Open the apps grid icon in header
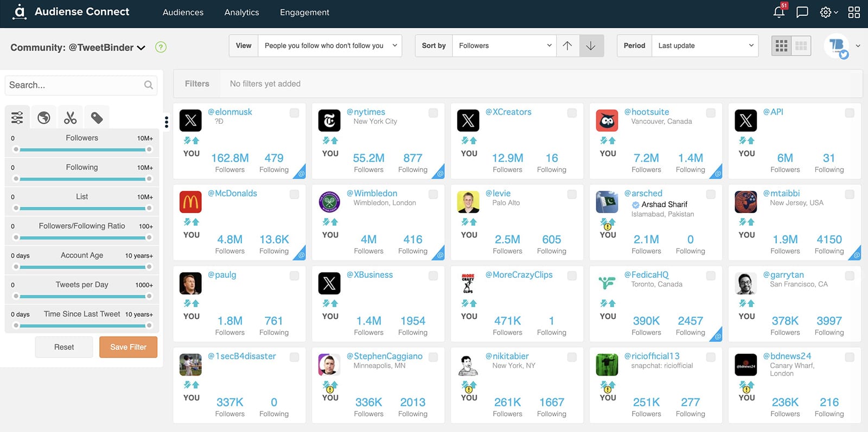This screenshot has height=432, width=868. (x=854, y=12)
